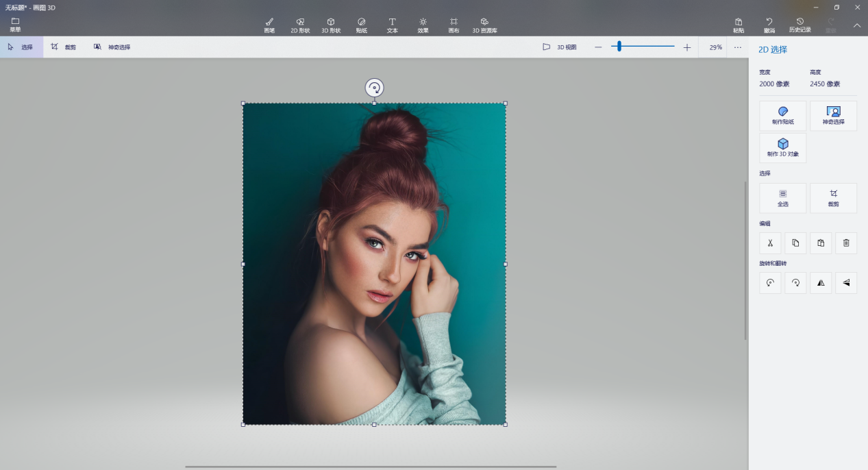The height and width of the screenshot is (470, 868).
Task: Click the scissors cut icon
Action: [770, 243]
